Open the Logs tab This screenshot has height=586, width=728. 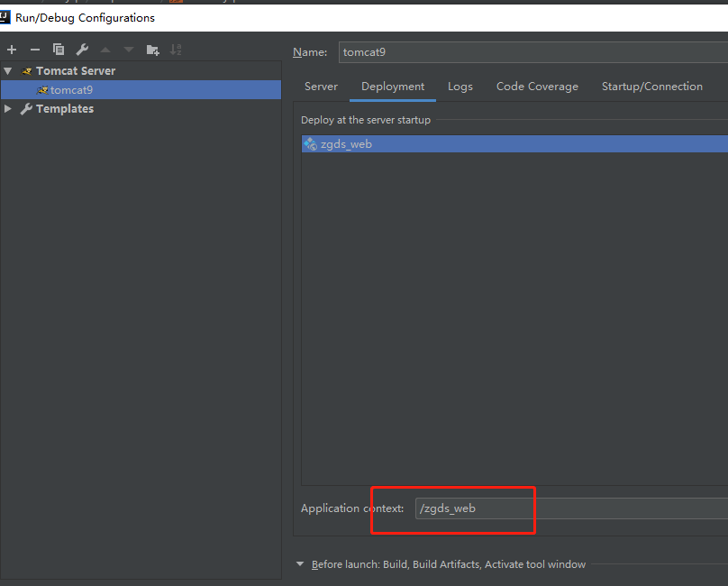click(x=460, y=87)
